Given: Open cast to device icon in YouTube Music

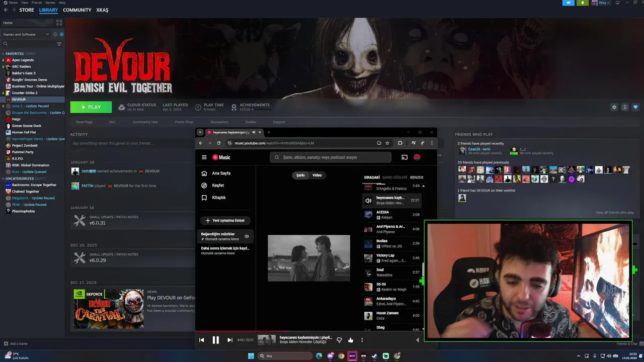Looking at the screenshot, I should [x=404, y=157].
